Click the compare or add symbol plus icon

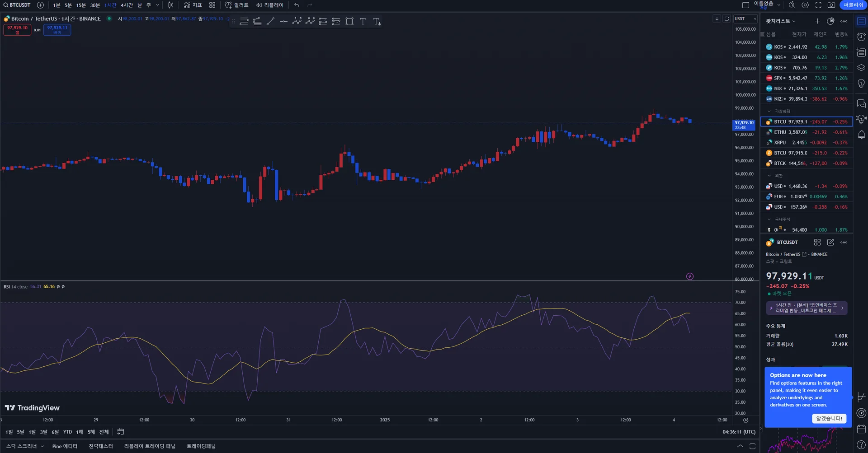click(40, 5)
